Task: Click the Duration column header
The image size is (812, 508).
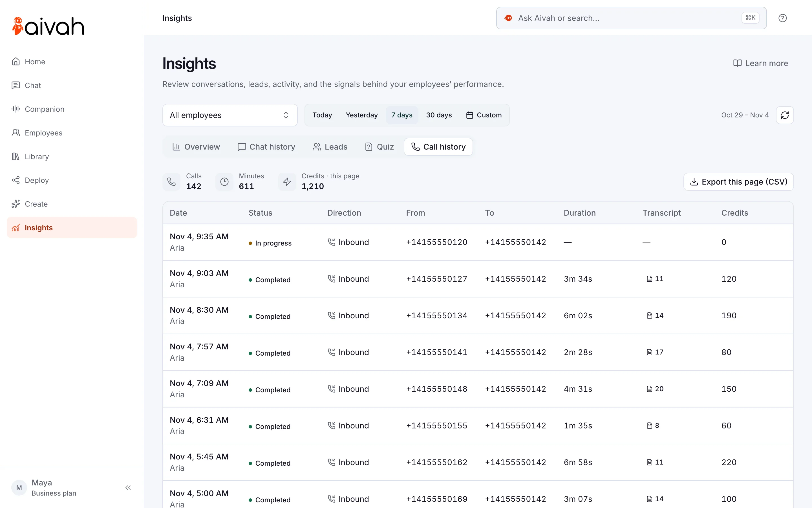Action: click(579, 213)
